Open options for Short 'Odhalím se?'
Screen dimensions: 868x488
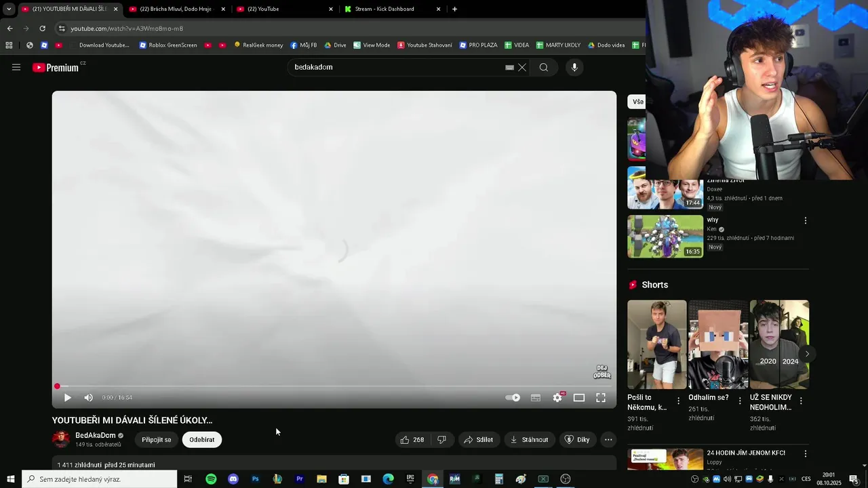pyautogui.click(x=740, y=401)
